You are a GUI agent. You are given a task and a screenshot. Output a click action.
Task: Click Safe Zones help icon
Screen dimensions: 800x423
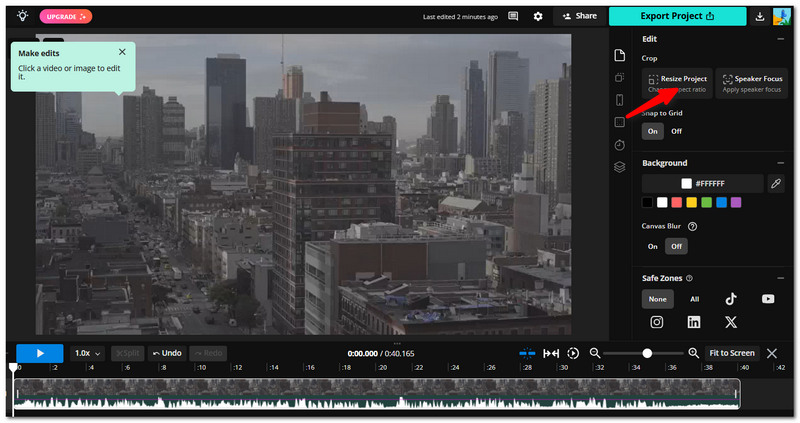(689, 278)
